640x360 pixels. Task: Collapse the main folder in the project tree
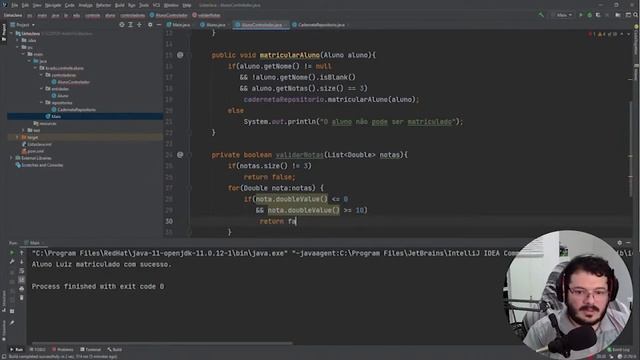(x=24, y=54)
